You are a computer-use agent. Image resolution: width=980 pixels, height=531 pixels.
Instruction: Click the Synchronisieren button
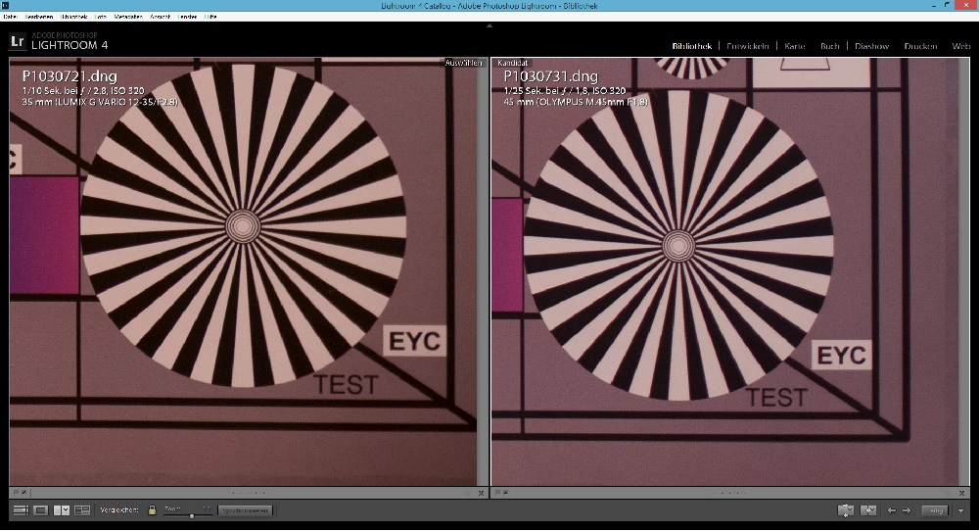tap(246, 510)
